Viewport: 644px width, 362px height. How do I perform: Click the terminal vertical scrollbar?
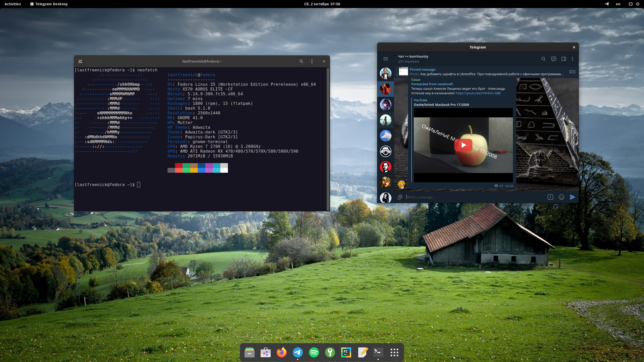pos(328,139)
